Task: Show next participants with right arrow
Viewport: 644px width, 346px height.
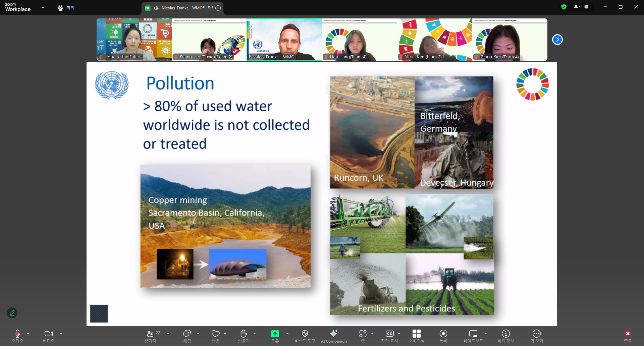Action: pyautogui.click(x=557, y=40)
